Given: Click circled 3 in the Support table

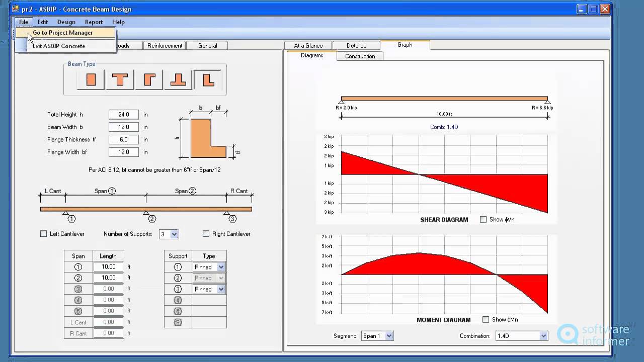Looking at the screenshot, I should coord(178,289).
